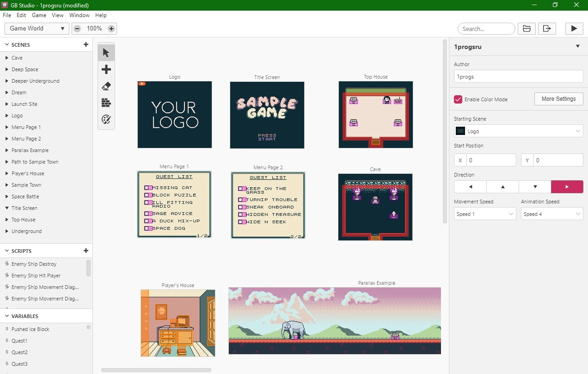Set direction to left arrow

tap(470, 187)
